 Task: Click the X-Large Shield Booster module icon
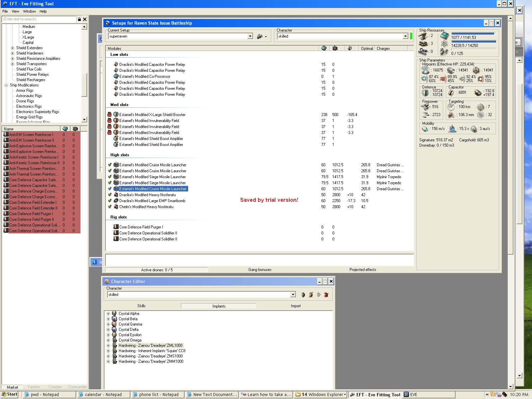pyautogui.click(x=116, y=114)
